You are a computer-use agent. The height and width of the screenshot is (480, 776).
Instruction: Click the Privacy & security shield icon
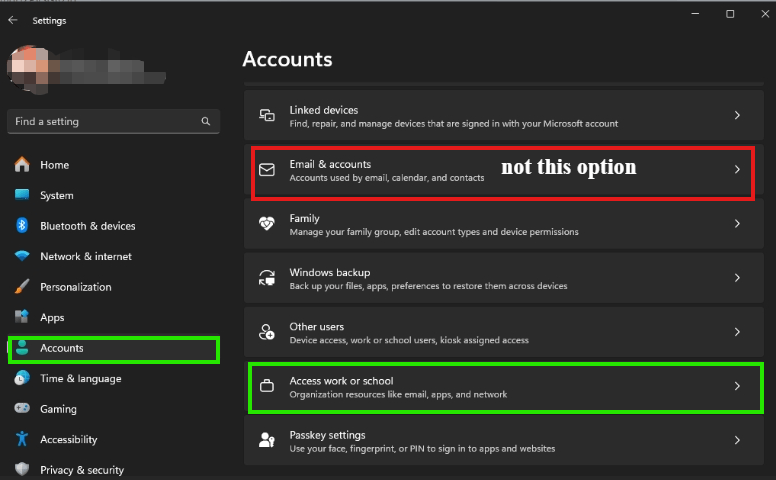22,469
